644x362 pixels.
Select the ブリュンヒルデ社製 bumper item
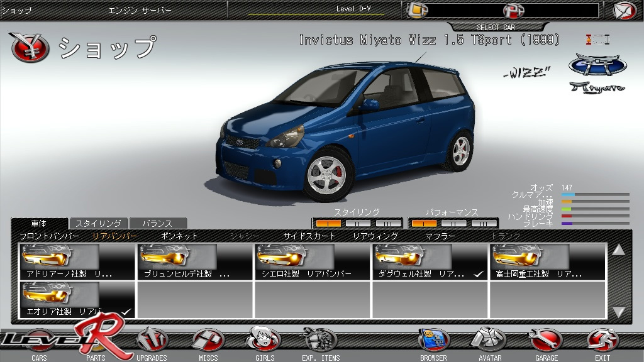(x=195, y=262)
